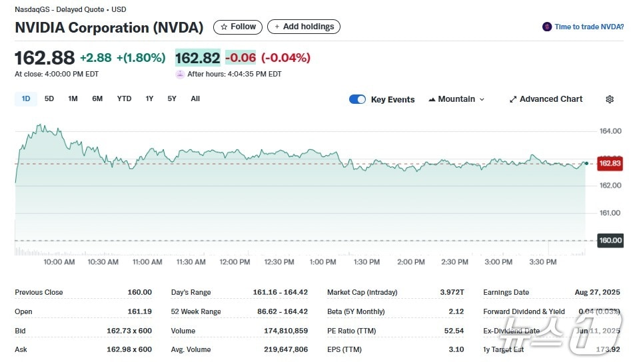This screenshot has height=364, width=631.
Task: Click the red 162.83 current price marker
Action: click(x=610, y=163)
